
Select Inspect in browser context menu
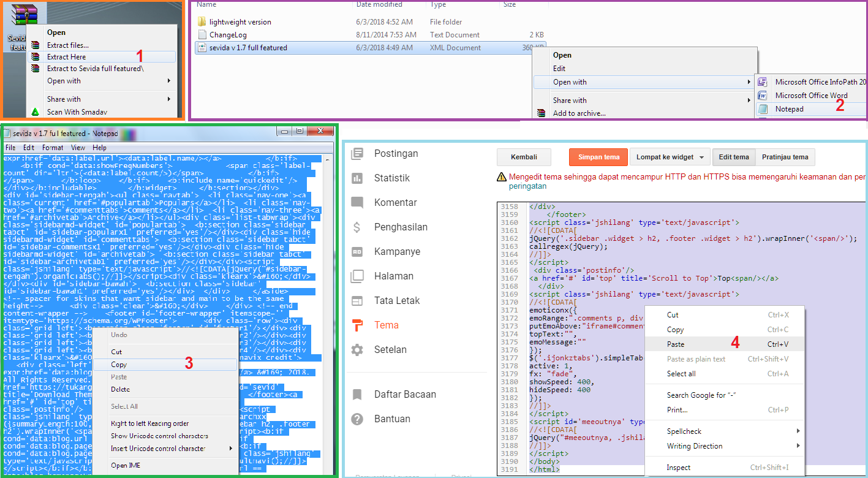[x=724, y=468]
